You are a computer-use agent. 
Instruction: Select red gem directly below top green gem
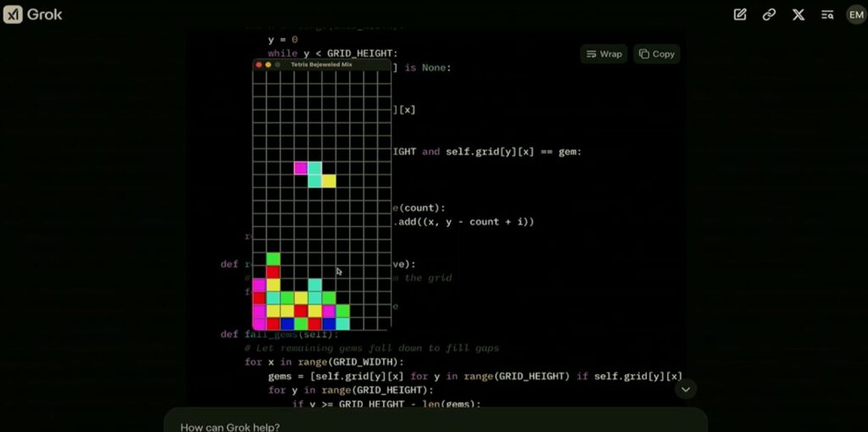pyautogui.click(x=273, y=272)
